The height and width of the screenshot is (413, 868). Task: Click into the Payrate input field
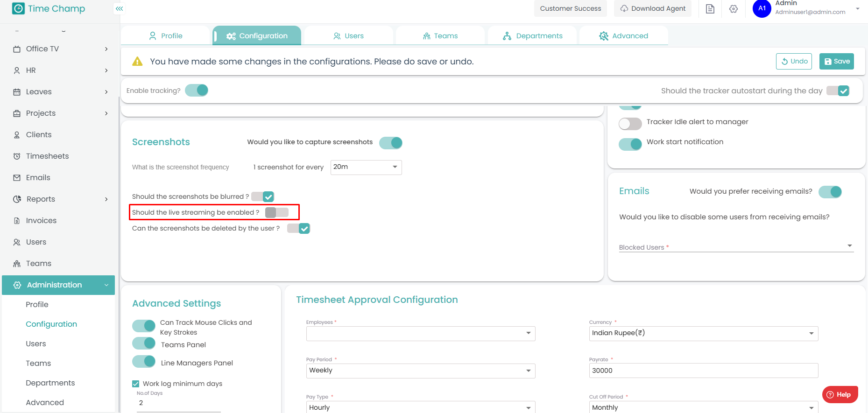[x=703, y=371]
